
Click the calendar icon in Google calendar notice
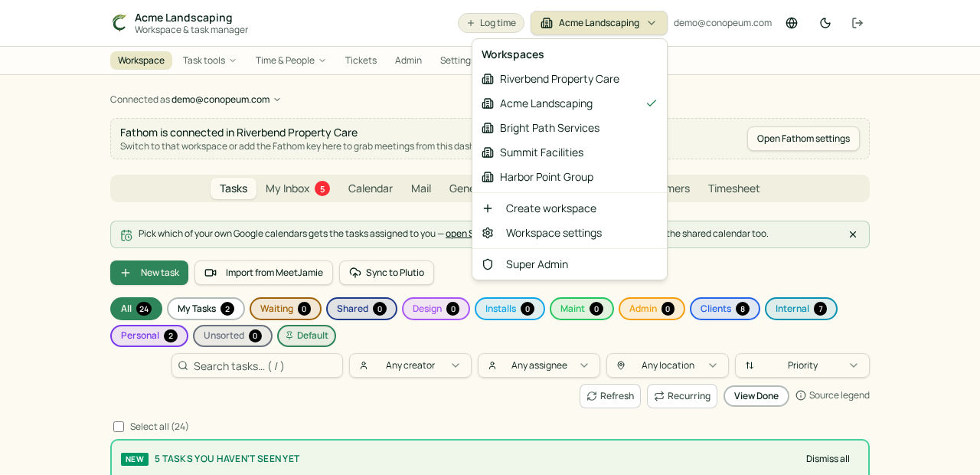click(x=126, y=234)
